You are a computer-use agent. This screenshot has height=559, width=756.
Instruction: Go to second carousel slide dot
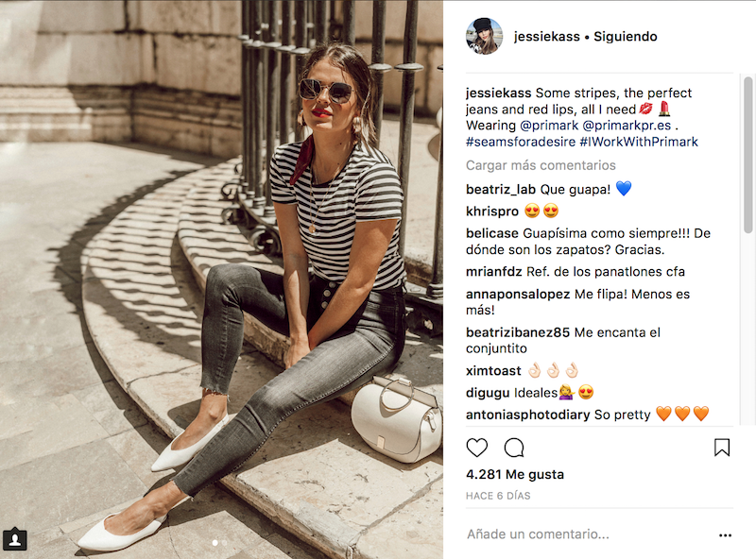(224, 543)
